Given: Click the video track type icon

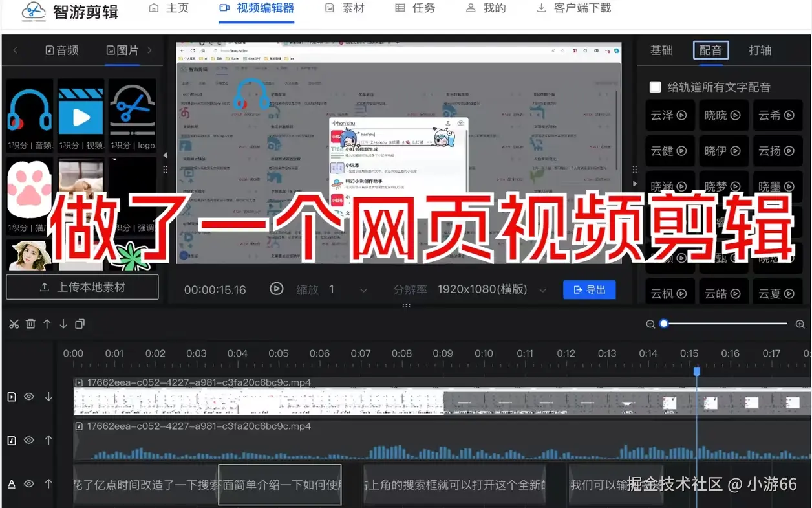Looking at the screenshot, I should 12,397.
